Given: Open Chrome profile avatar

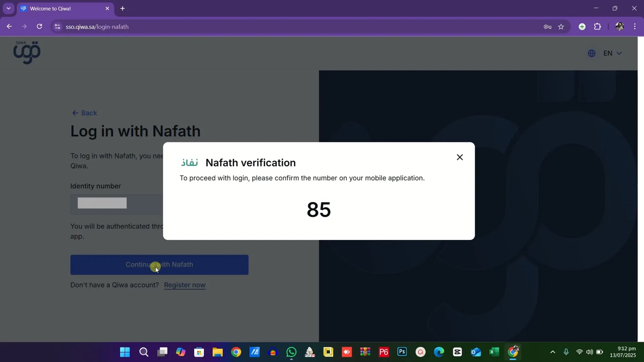Looking at the screenshot, I should pos(620,26).
